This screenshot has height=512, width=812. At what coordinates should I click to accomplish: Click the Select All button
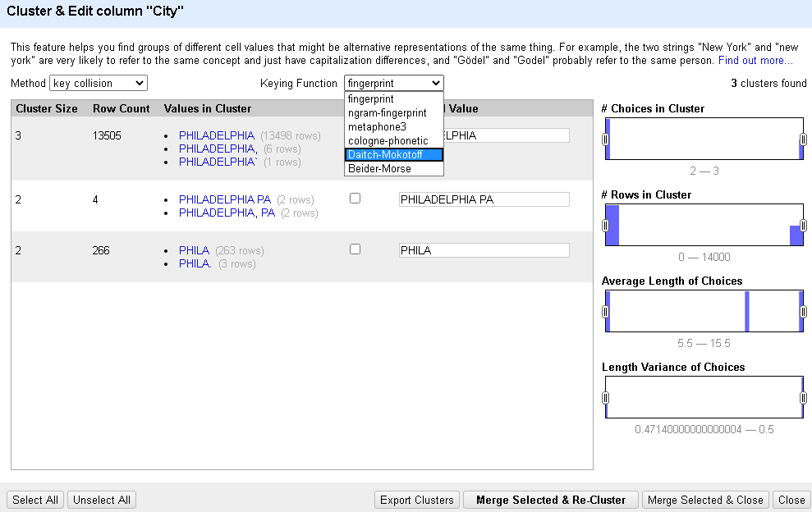point(34,500)
